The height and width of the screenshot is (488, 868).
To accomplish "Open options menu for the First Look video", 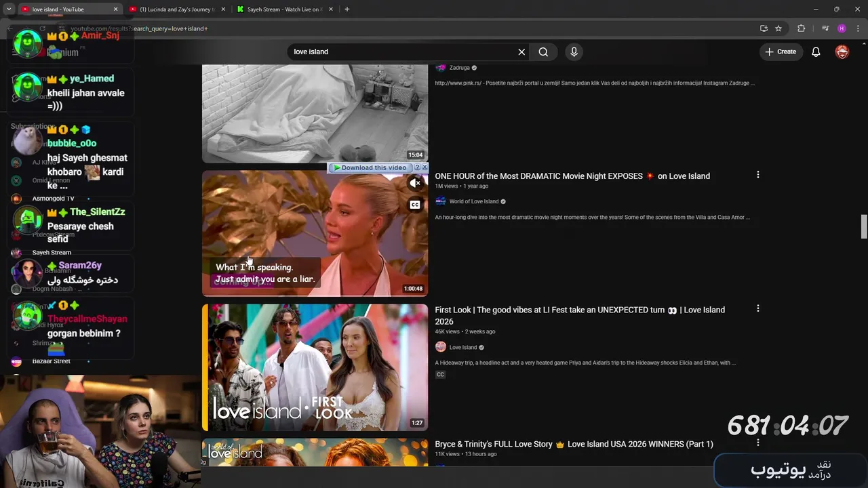I will [x=757, y=308].
